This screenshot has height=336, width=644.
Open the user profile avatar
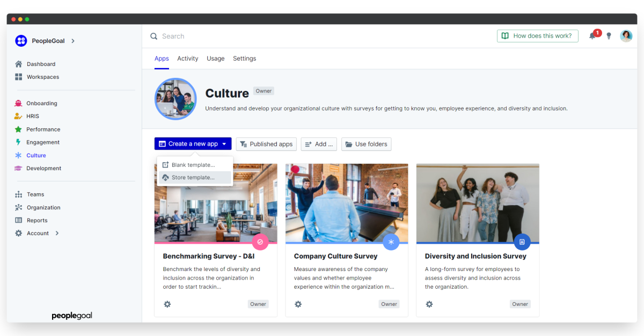pyautogui.click(x=626, y=36)
